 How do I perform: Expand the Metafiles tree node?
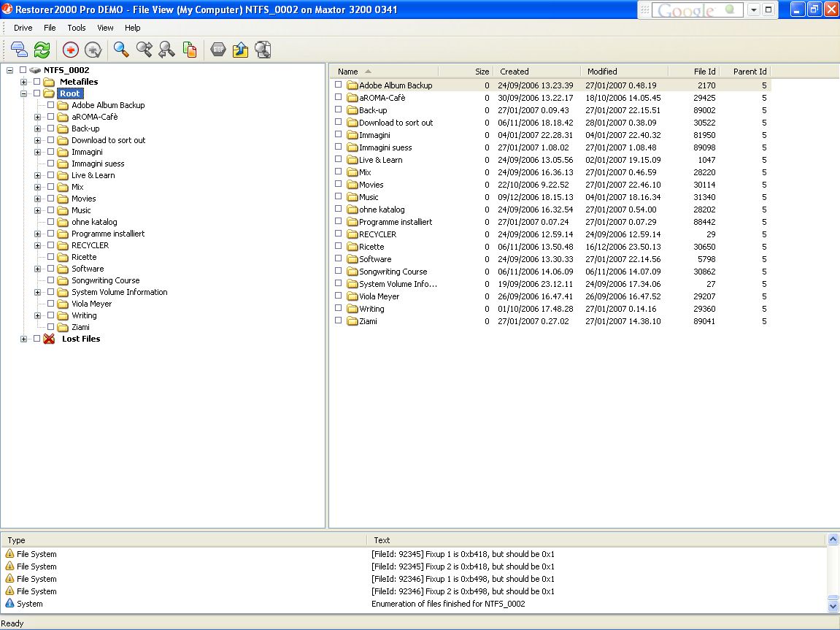tap(23, 82)
